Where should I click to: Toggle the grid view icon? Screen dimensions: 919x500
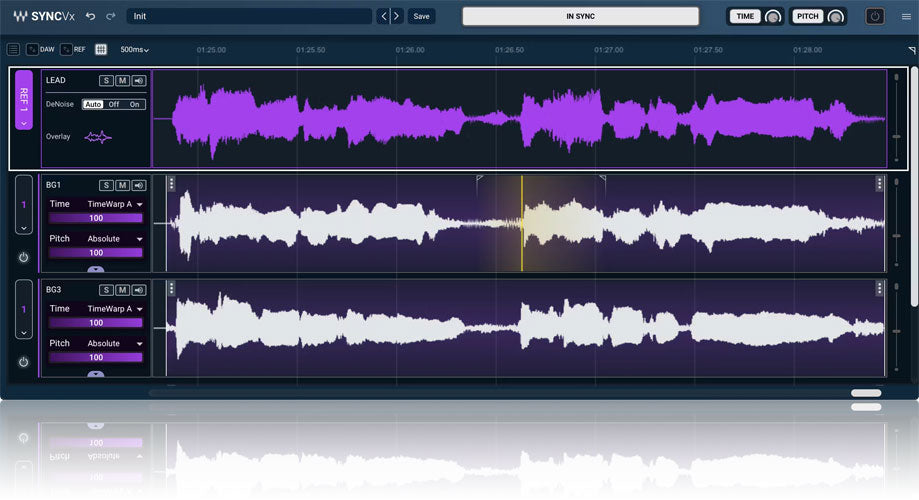(101, 50)
